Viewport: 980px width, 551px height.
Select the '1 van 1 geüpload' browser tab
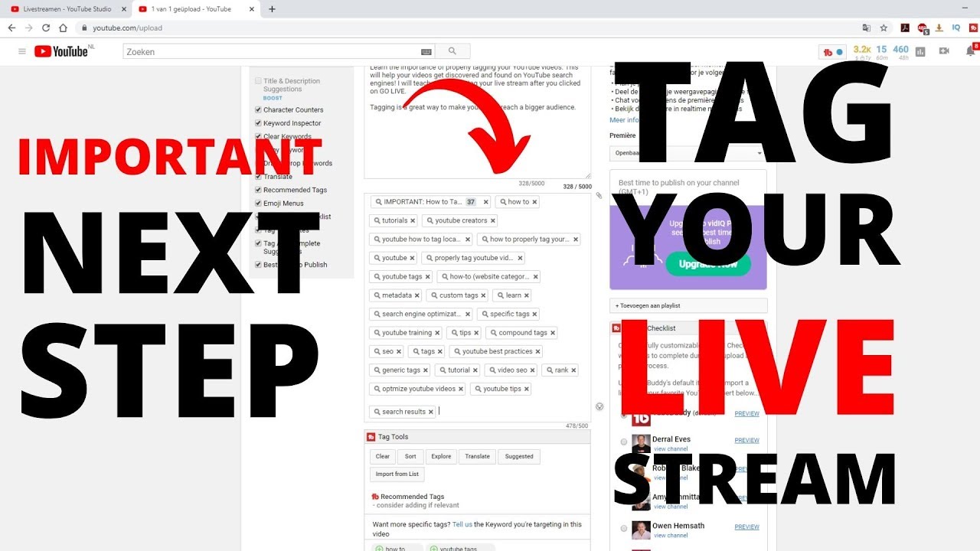[197, 9]
